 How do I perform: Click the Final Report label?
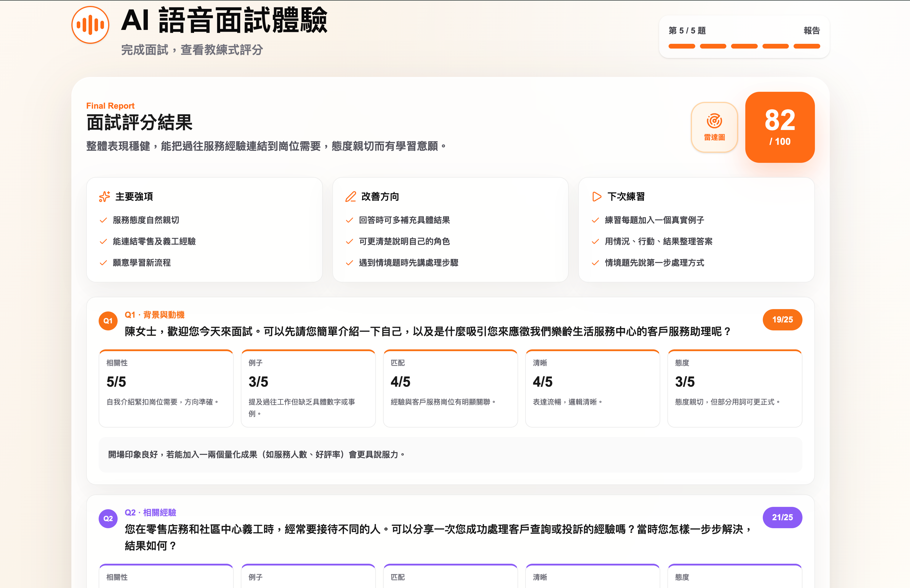(110, 106)
